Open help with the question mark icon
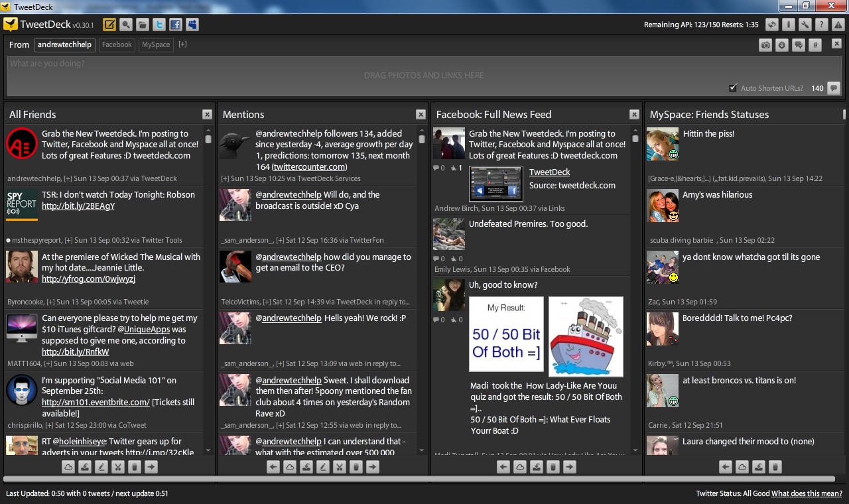The height and width of the screenshot is (504, 849). click(822, 25)
